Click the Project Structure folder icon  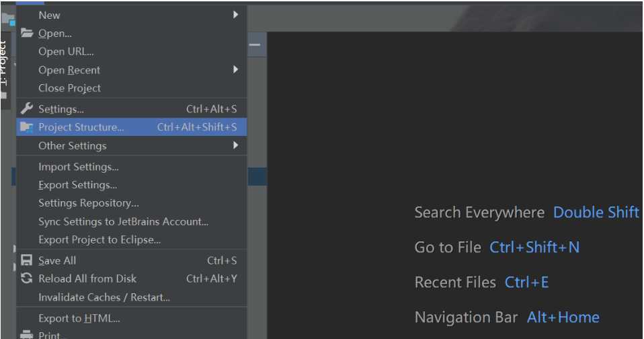pos(27,127)
